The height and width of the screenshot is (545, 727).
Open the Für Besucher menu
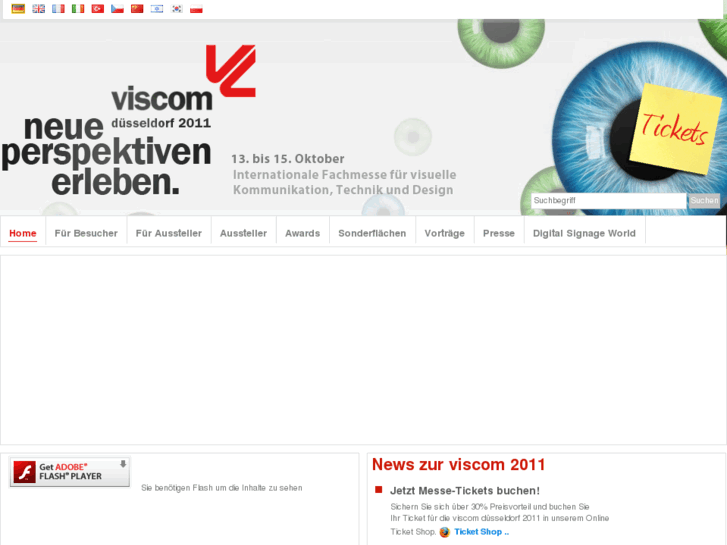click(86, 233)
